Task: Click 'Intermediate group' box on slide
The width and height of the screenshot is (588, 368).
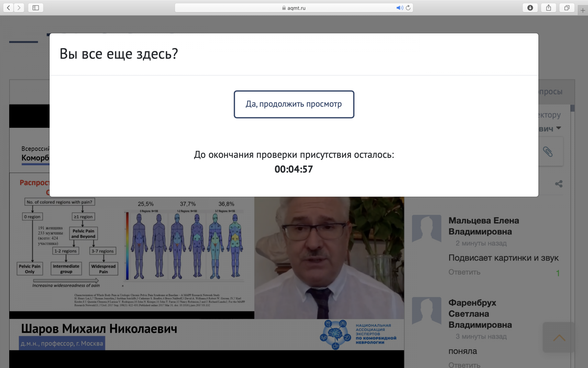Action: coord(66,269)
